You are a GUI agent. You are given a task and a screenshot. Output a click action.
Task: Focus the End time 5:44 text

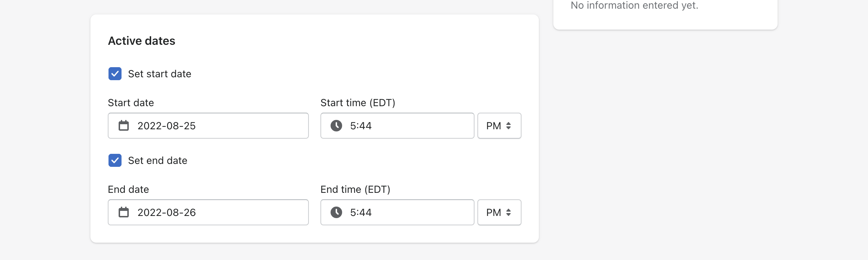point(361,212)
